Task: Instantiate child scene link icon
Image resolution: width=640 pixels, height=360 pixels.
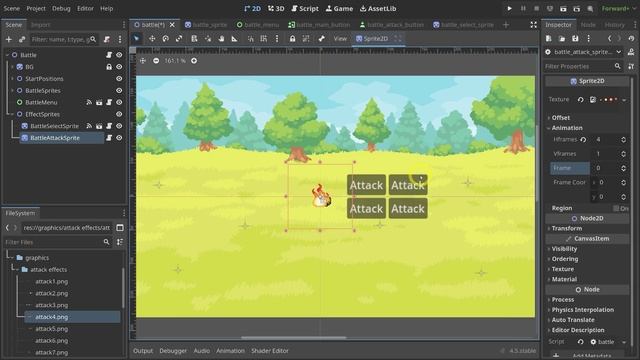Action: [x=22, y=39]
